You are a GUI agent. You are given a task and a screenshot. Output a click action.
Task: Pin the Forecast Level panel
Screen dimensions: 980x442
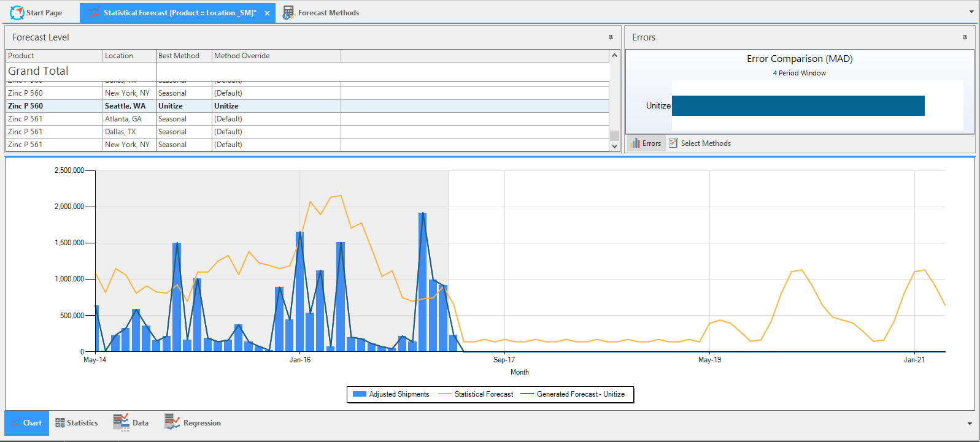point(611,37)
